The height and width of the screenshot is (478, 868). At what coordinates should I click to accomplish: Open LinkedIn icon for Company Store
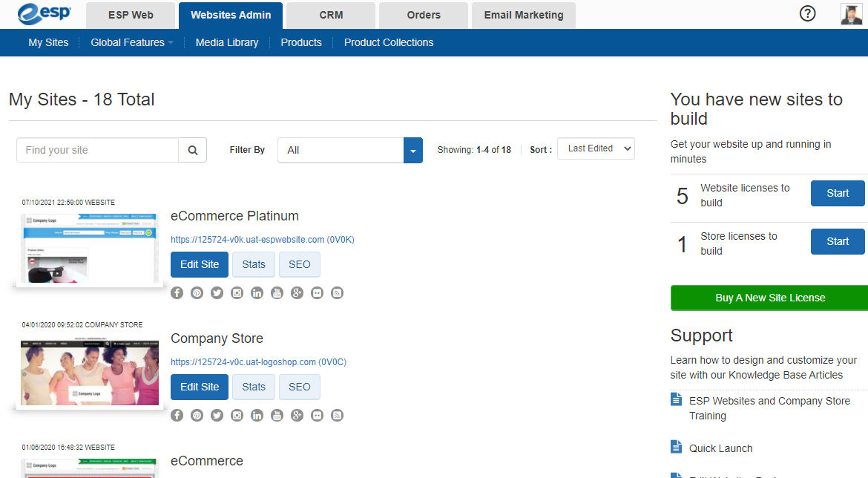click(x=257, y=416)
